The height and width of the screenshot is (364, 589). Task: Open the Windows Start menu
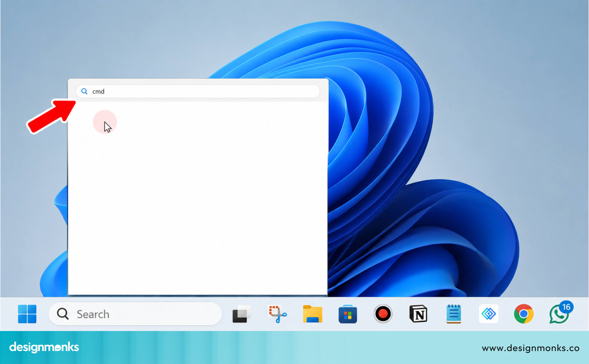(27, 314)
